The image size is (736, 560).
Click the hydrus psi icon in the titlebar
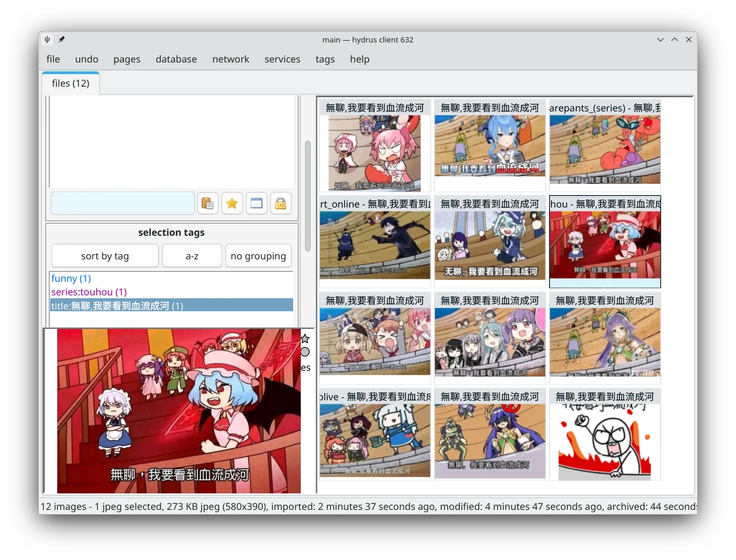click(47, 39)
